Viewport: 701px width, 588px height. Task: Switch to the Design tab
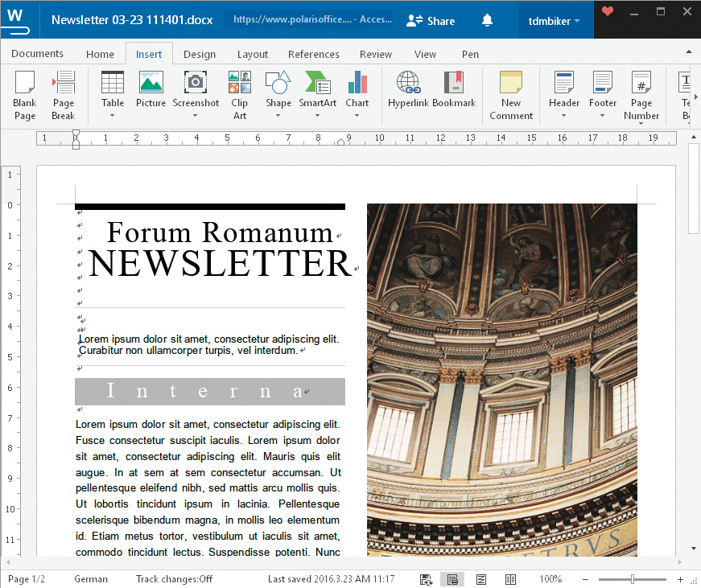(x=199, y=54)
